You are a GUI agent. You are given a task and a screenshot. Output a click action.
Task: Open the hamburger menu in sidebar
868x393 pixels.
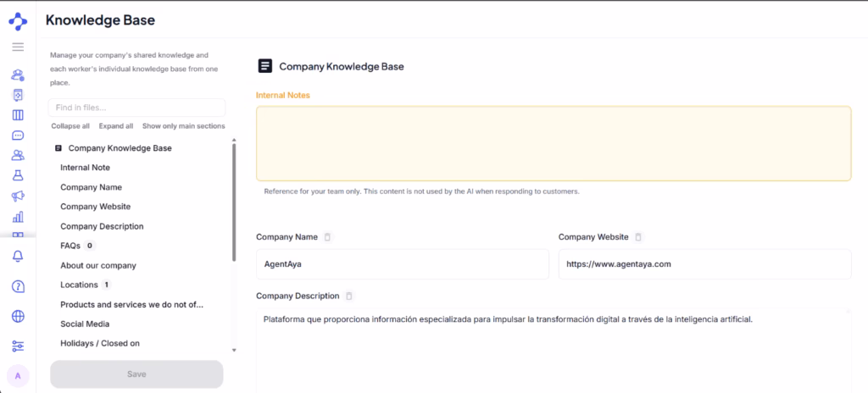pyautogui.click(x=18, y=47)
